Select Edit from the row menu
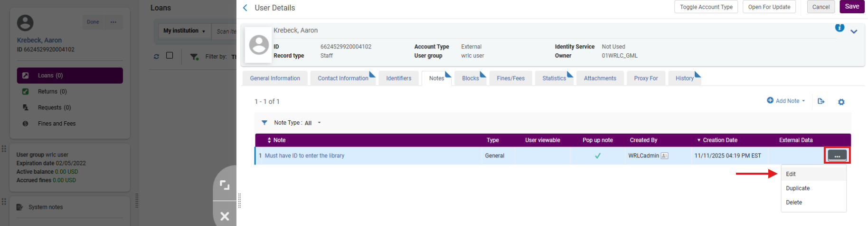Viewport: 868px width, 226px height. coord(791,174)
